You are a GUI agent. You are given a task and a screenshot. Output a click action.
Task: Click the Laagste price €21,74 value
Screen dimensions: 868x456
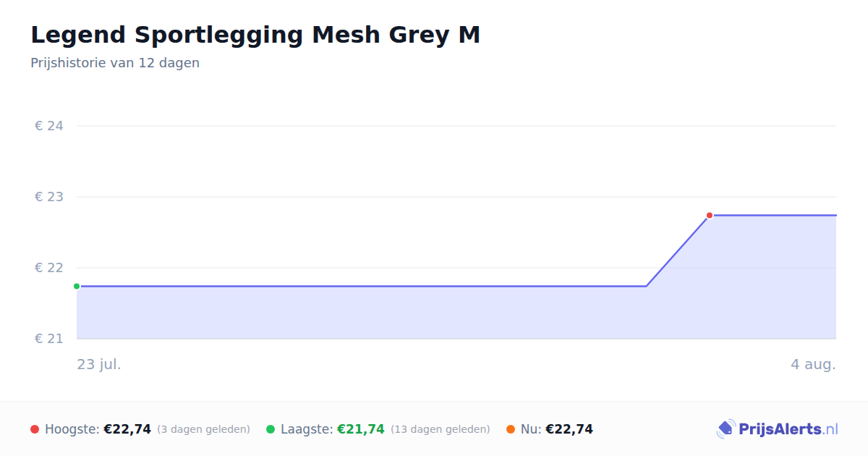click(x=361, y=429)
